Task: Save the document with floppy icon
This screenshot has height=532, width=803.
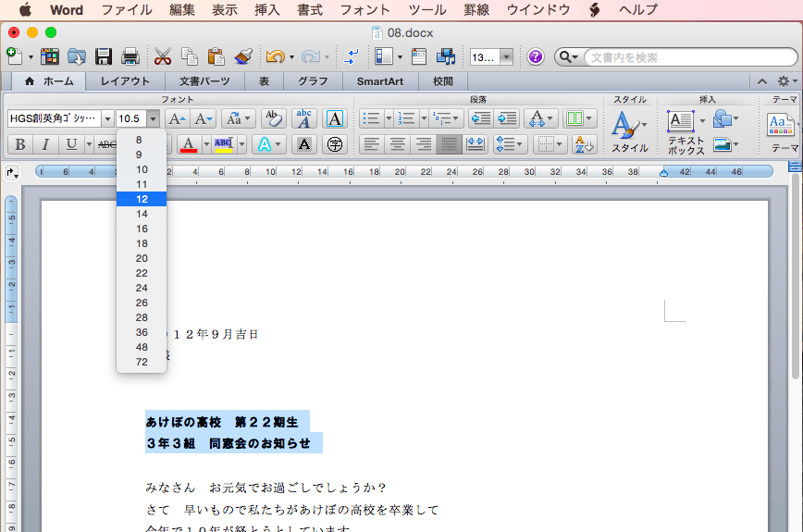Action: coord(104,56)
